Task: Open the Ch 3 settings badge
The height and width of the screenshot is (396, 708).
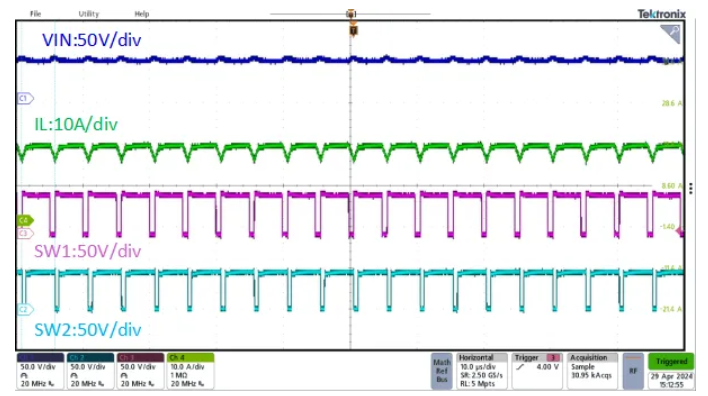Action: coord(140,371)
